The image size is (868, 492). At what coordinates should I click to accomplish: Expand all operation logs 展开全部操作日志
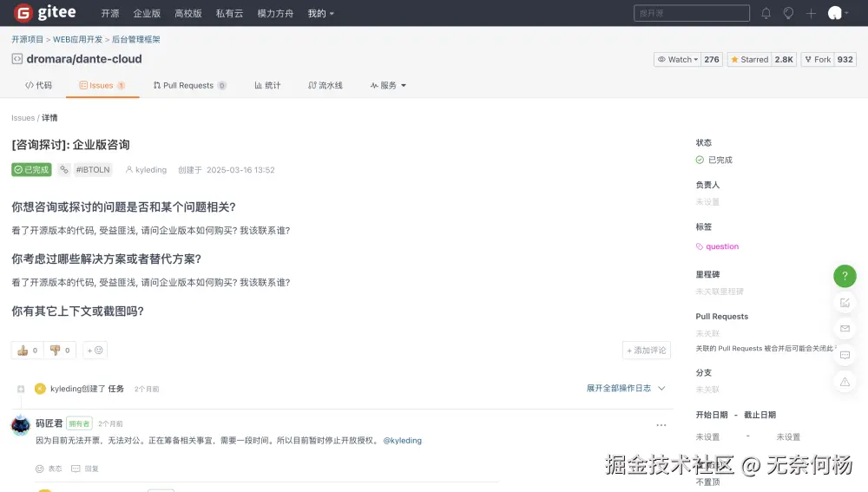click(626, 388)
